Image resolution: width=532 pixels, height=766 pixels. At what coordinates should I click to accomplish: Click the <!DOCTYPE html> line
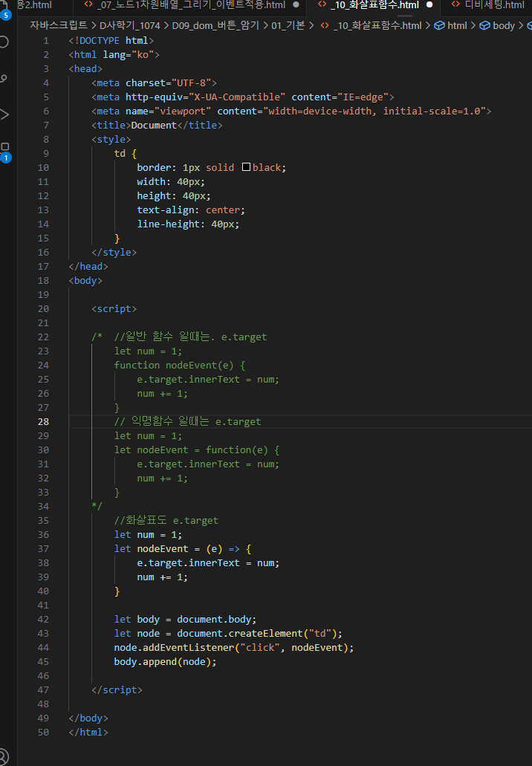coord(111,41)
